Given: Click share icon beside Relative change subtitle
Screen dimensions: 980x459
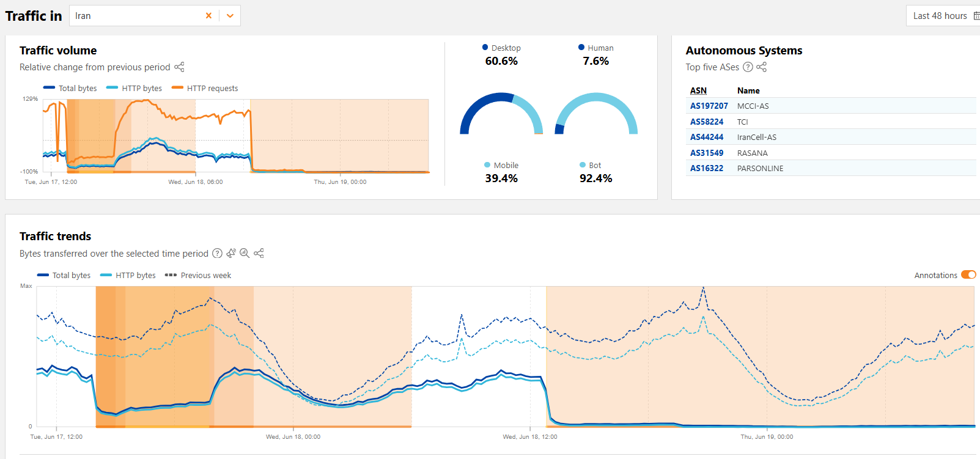Looking at the screenshot, I should pyautogui.click(x=179, y=67).
